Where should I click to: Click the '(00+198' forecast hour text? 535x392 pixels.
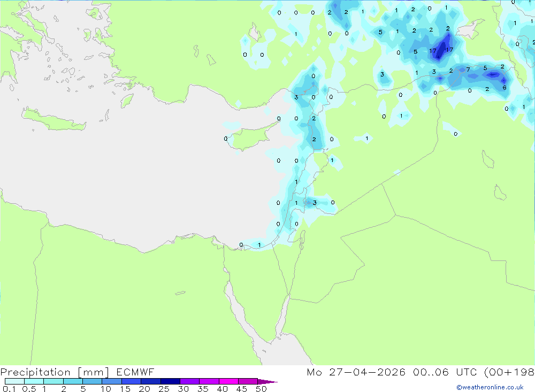pyautogui.click(x=509, y=372)
